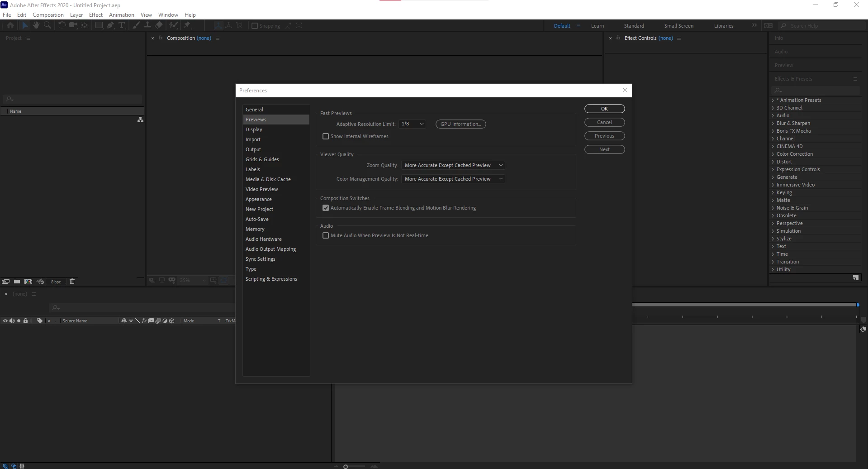Click the eye video visibility column icon
The height and width of the screenshot is (469, 868).
click(5, 321)
